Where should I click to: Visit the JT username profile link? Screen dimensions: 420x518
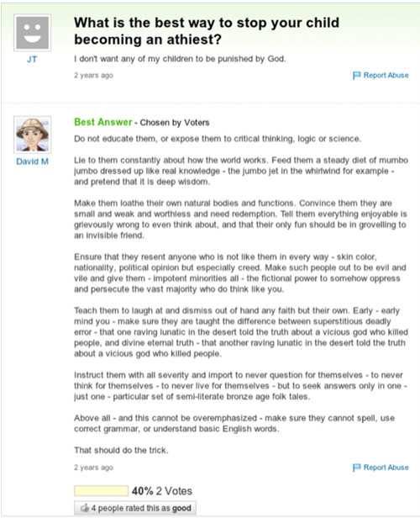pos(32,60)
